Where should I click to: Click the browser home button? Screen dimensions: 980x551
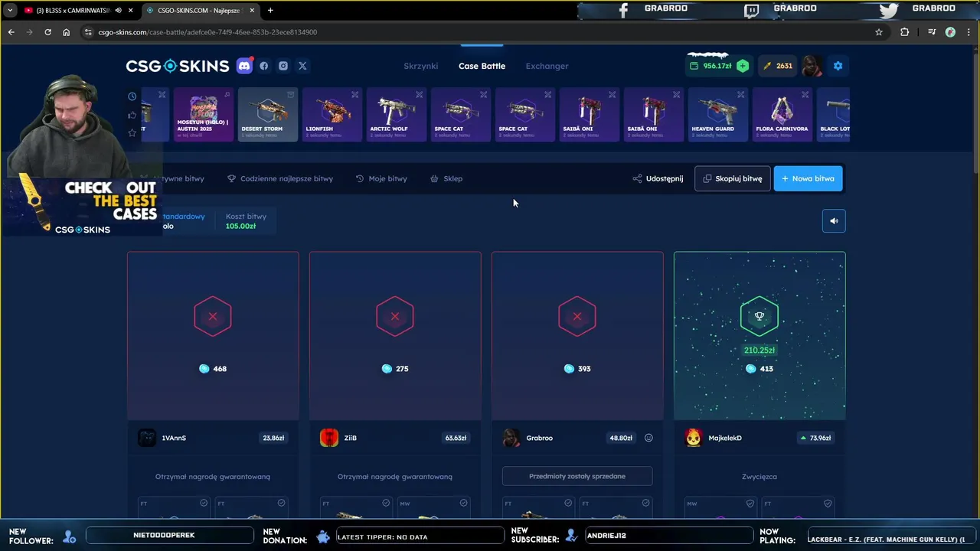67,32
